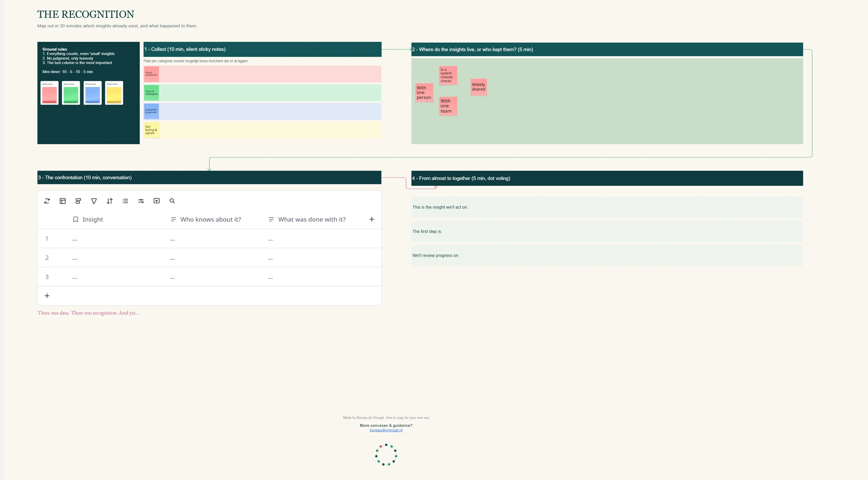
Task: Open the funnel filter icon
Action: pos(94,201)
